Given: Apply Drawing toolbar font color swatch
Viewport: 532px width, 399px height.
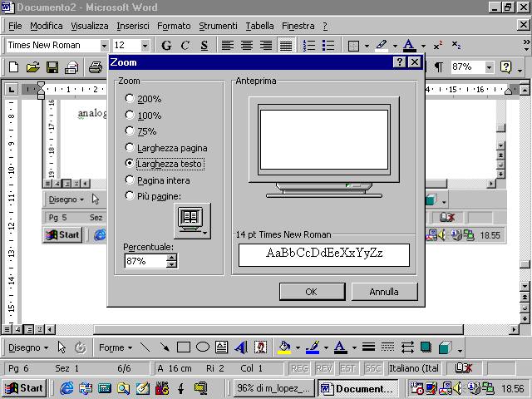Looking at the screenshot, I should pyautogui.click(x=341, y=347).
